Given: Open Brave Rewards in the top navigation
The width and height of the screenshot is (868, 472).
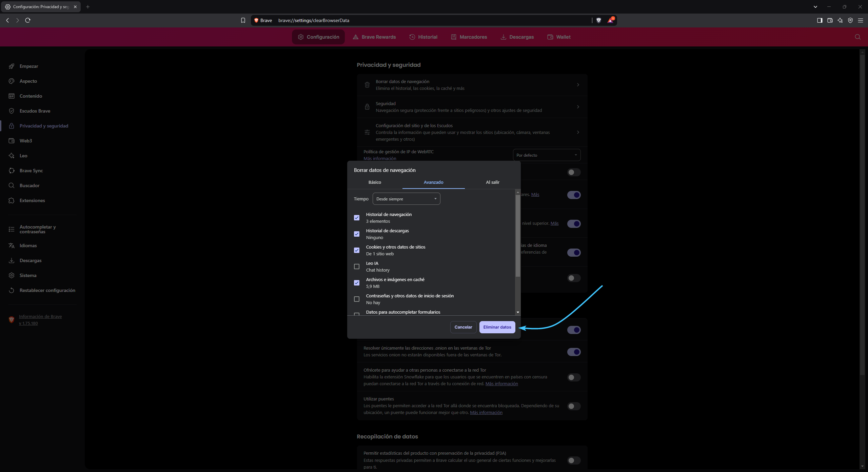Looking at the screenshot, I should tap(374, 37).
